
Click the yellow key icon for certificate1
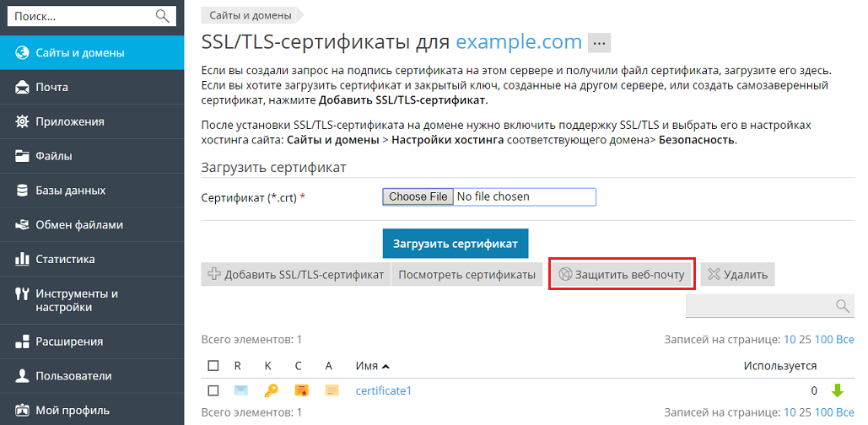pyautogui.click(x=271, y=390)
